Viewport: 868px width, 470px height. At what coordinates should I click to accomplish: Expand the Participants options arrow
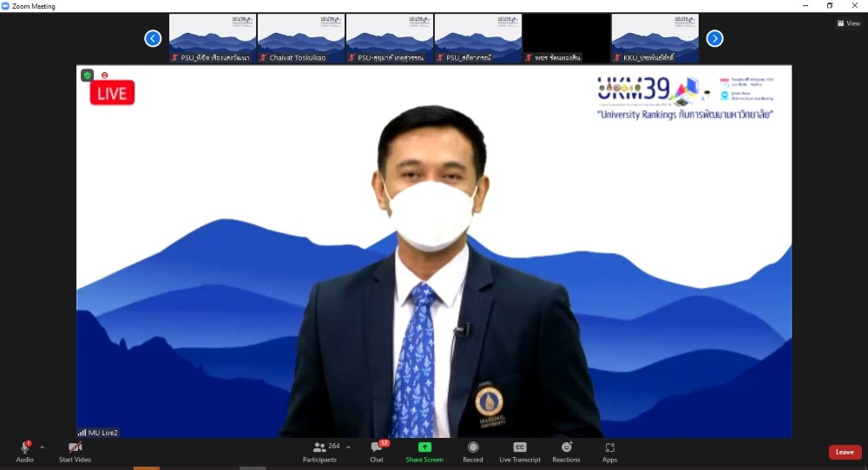pos(348,447)
